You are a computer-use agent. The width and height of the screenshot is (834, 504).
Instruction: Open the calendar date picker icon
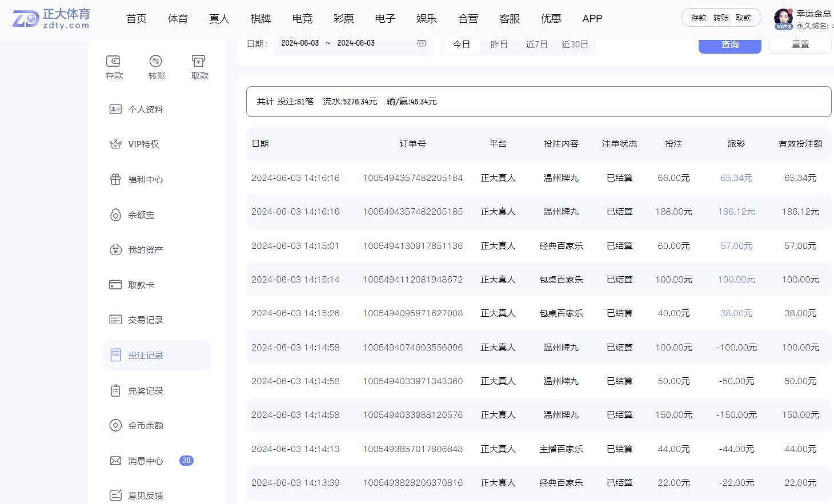coord(422,43)
